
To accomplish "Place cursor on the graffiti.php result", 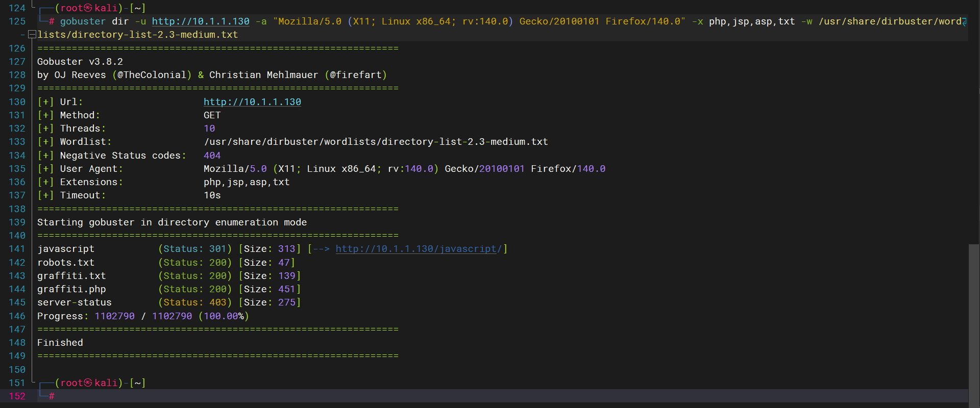I will (71, 289).
